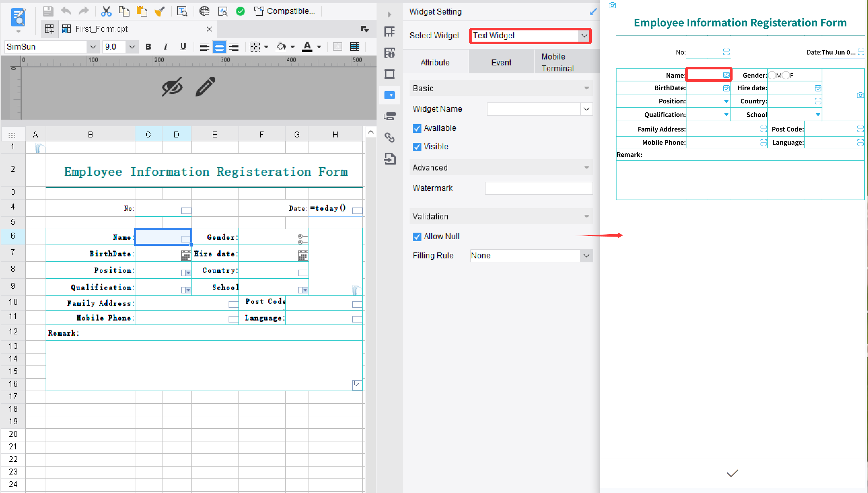The image size is (868, 493).
Task: Open the Select Widget dropdown showing Text Widget
Action: [x=584, y=36]
